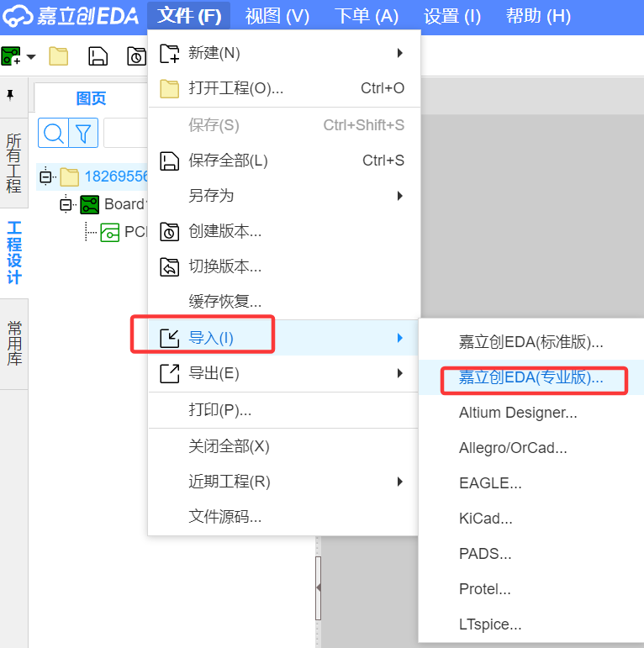The image size is (644, 648).
Task: Click the open folder toolbar icon
Action: (x=59, y=55)
